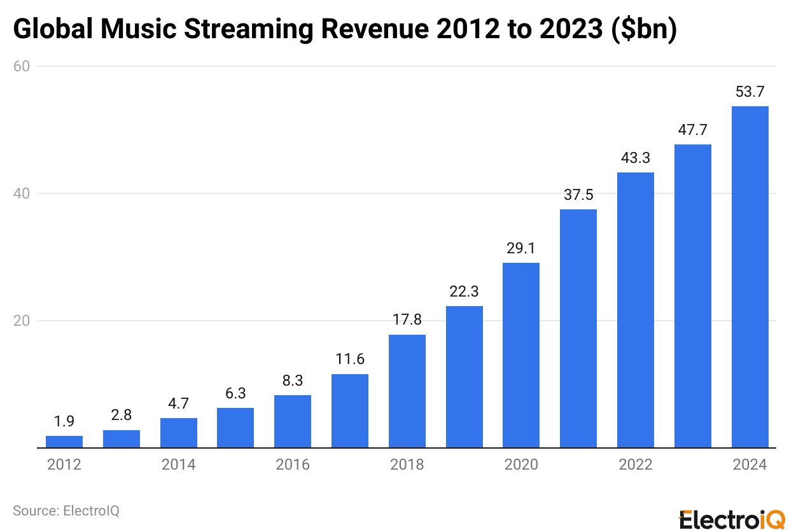789x532 pixels.
Task: Click the 60 gridline label
Action: click(x=22, y=66)
